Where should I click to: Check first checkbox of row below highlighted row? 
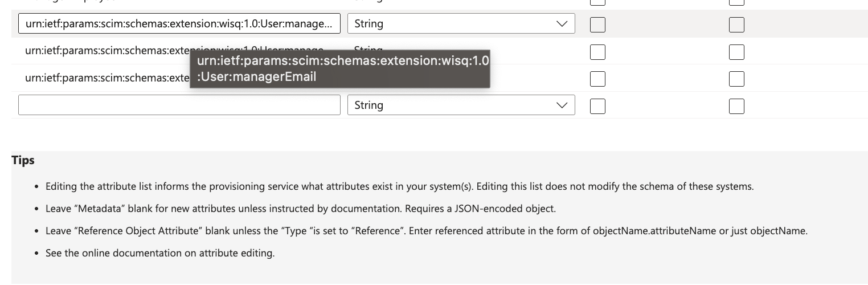coord(597,52)
